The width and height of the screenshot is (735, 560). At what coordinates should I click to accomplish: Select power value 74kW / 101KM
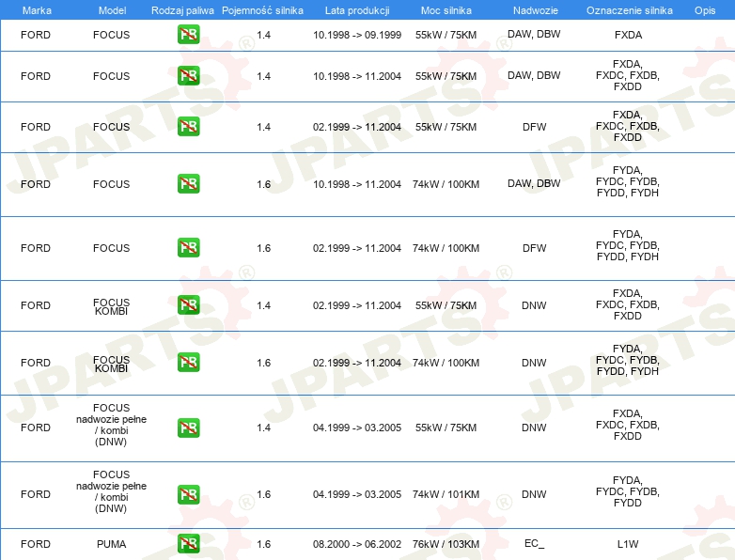[x=446, y=494]
